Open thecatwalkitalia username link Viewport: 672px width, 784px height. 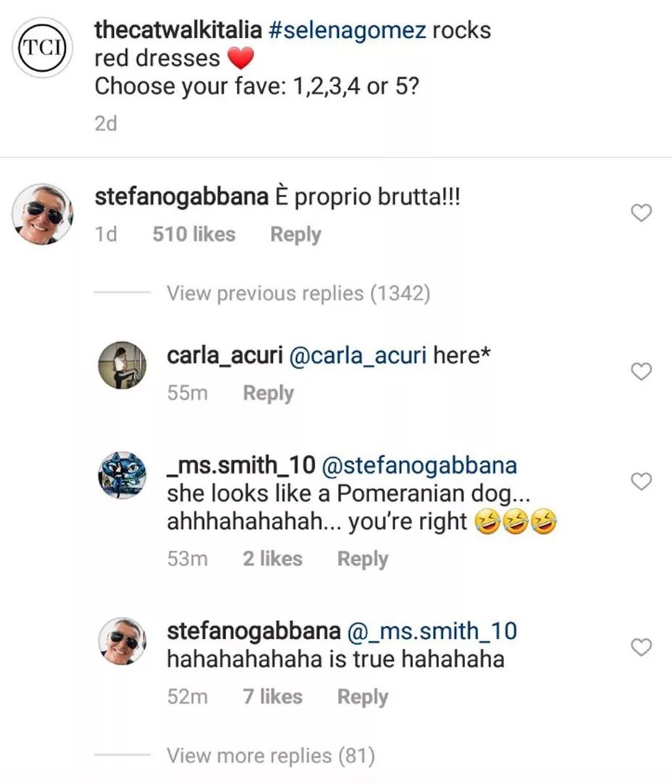177,30
